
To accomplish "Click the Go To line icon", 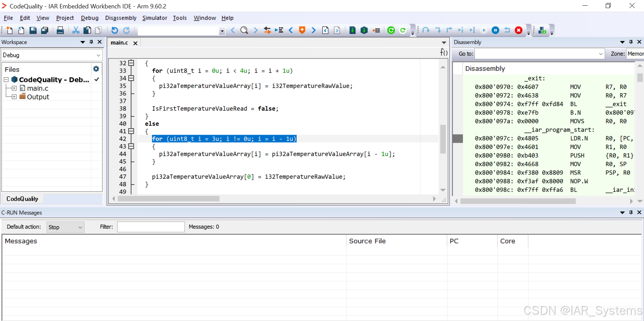I will (279, 30).
